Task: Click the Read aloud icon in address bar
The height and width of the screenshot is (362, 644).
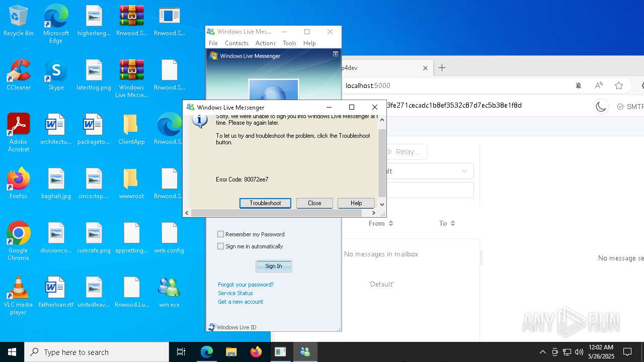Action: click(599, 85)
